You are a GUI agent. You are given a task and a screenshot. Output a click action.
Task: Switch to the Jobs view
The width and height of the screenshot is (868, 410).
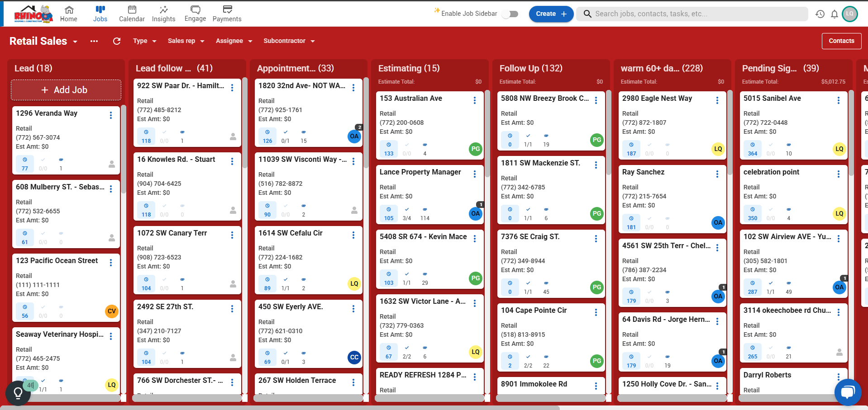[100, 14]
